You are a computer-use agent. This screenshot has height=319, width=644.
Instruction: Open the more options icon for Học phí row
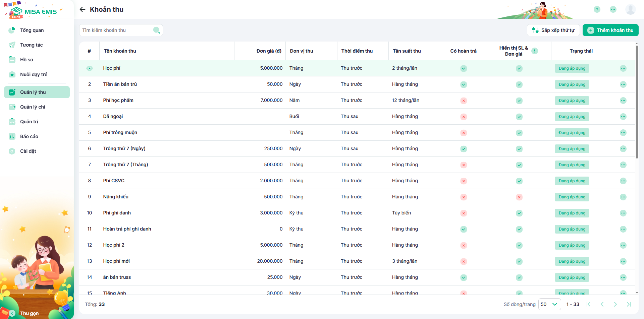(x=623, y=68)
